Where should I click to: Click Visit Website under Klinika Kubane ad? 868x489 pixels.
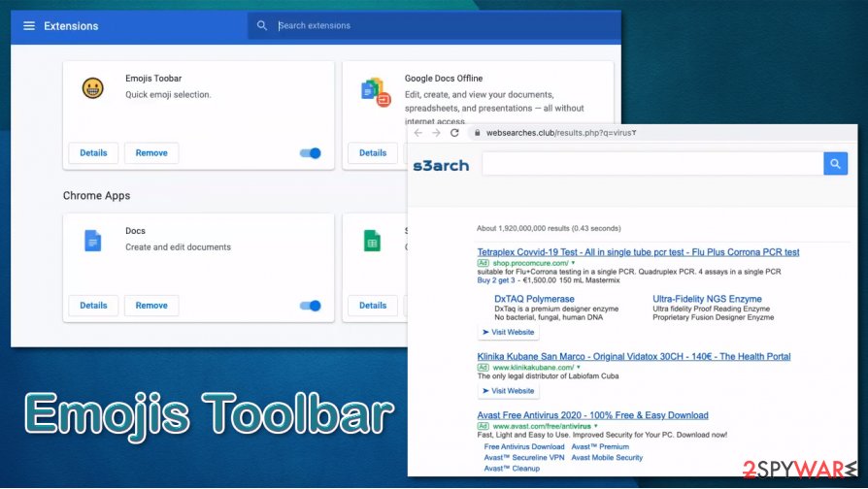(x=508, y=391)
